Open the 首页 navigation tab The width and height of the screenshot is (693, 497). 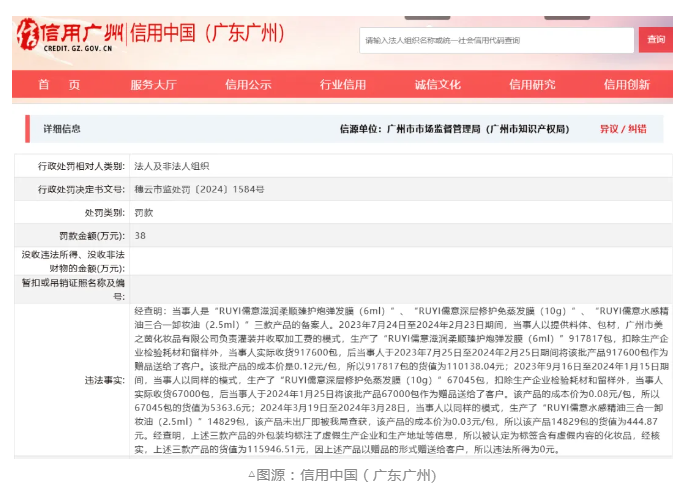tap(59, 84)
